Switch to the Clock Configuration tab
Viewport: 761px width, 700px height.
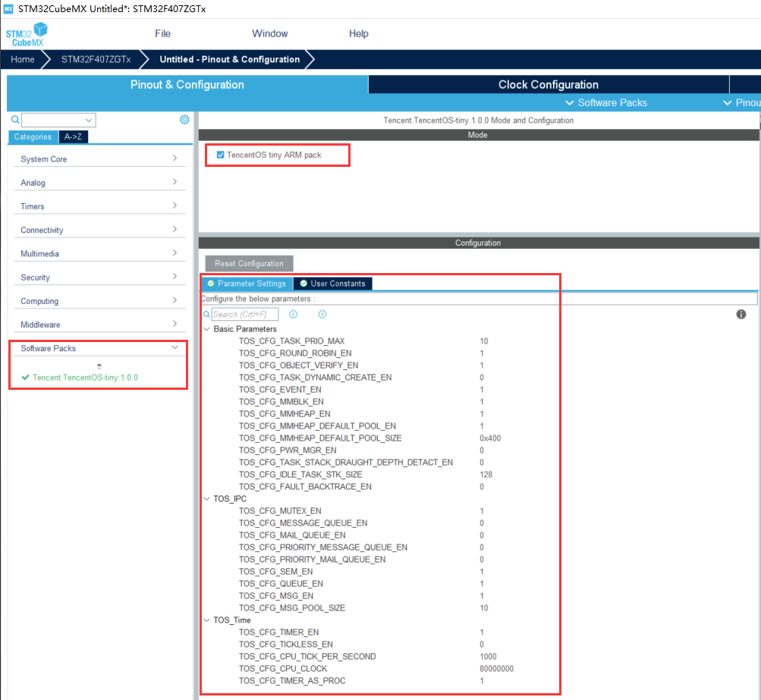(x=549, y=84)
